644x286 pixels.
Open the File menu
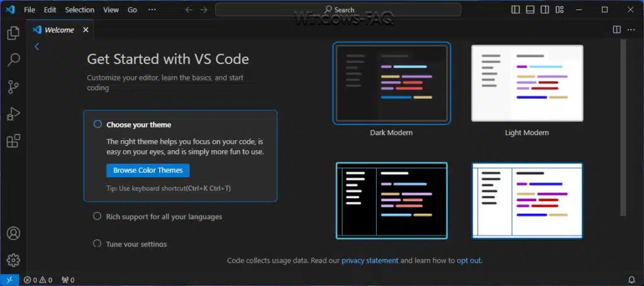(x=30, y=10)
